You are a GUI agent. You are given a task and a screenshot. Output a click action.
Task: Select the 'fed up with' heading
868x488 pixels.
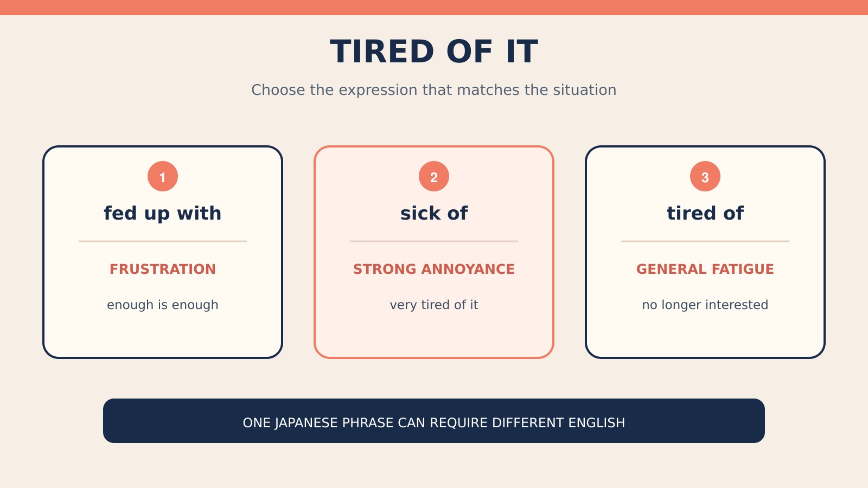(163, 214)
